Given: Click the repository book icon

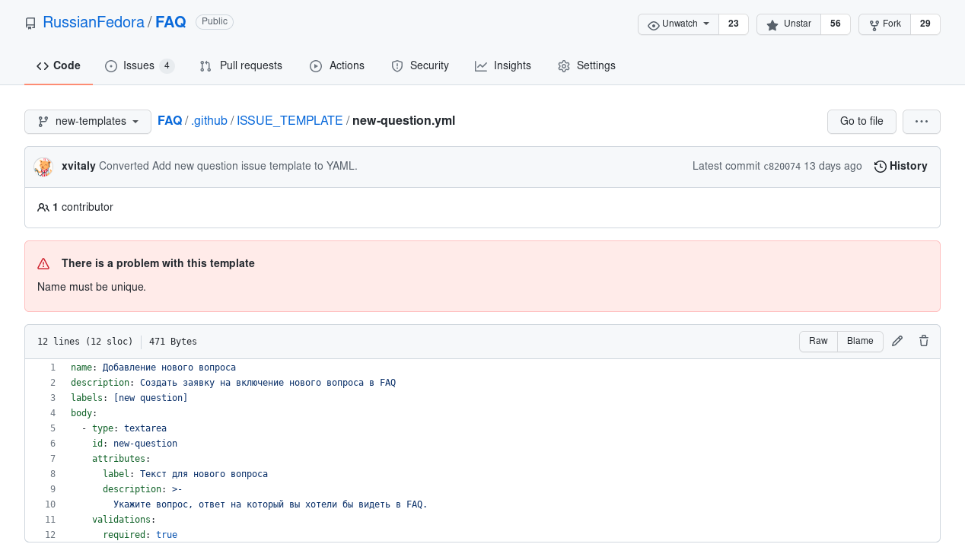Looking at the screenshot, I should 30,24.
